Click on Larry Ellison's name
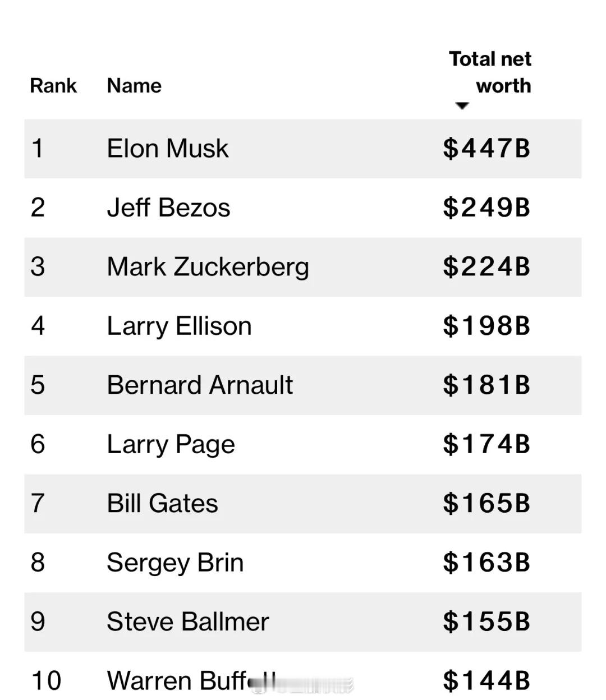The image size is (606, 700). pos(179,326)
